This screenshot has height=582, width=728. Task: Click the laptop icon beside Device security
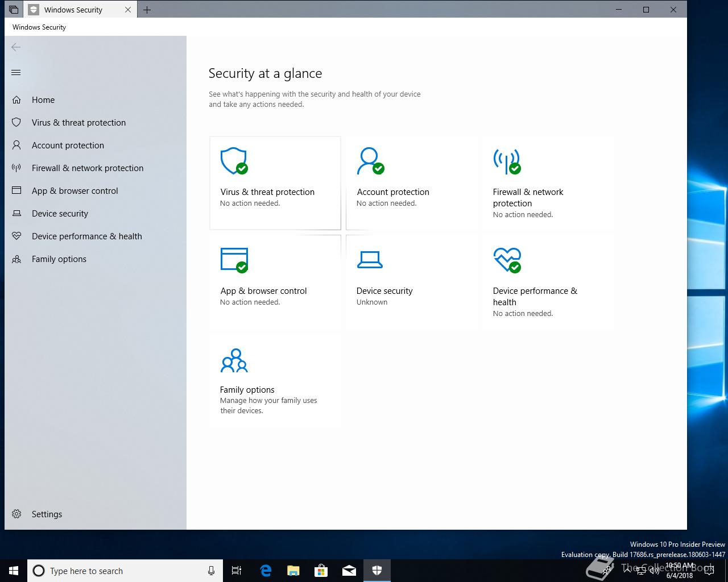pos(16,214)
